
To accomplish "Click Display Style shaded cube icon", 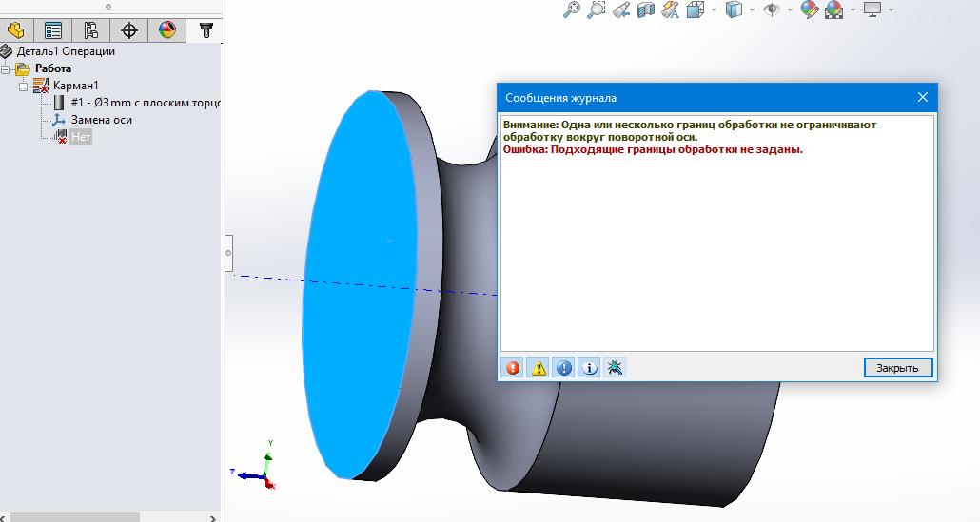I will click(x=734, y=10).
